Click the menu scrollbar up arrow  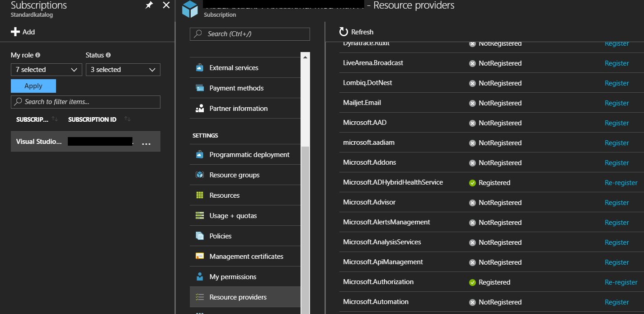pos(306,57)
